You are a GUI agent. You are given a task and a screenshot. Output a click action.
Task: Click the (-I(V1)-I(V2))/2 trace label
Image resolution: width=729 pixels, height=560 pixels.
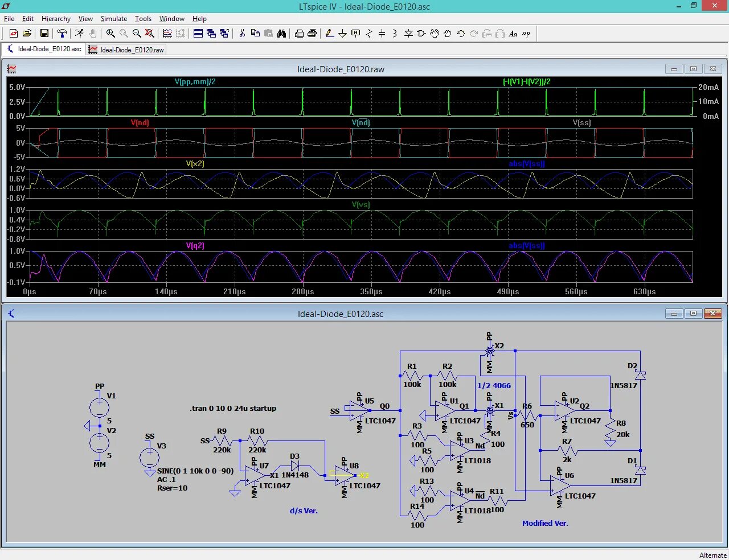pos(526,82)
